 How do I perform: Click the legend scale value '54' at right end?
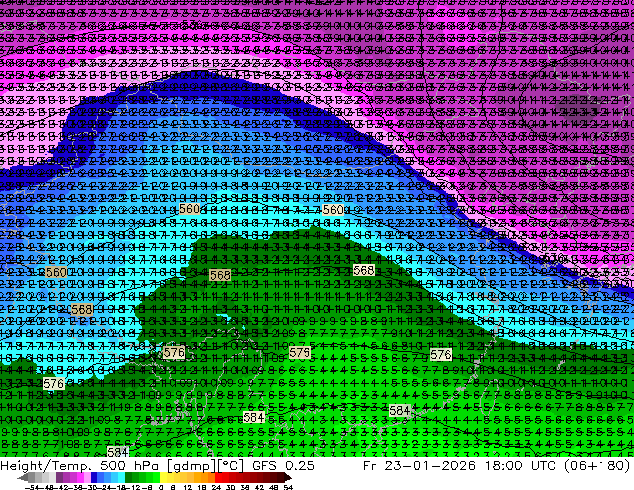pyautogui.click(x=288, y=487)
